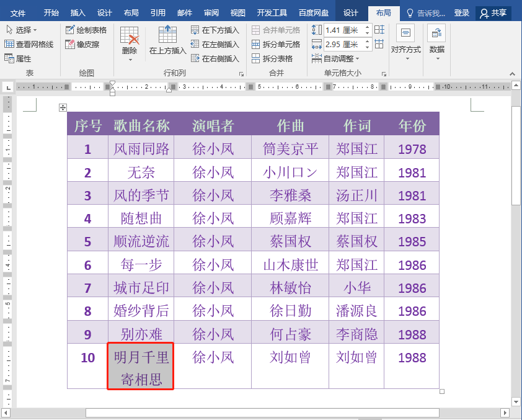Click the horizontal scrollbar thumb
The height and width of the screenshot is (420, 522).
(x=262, y=413)
